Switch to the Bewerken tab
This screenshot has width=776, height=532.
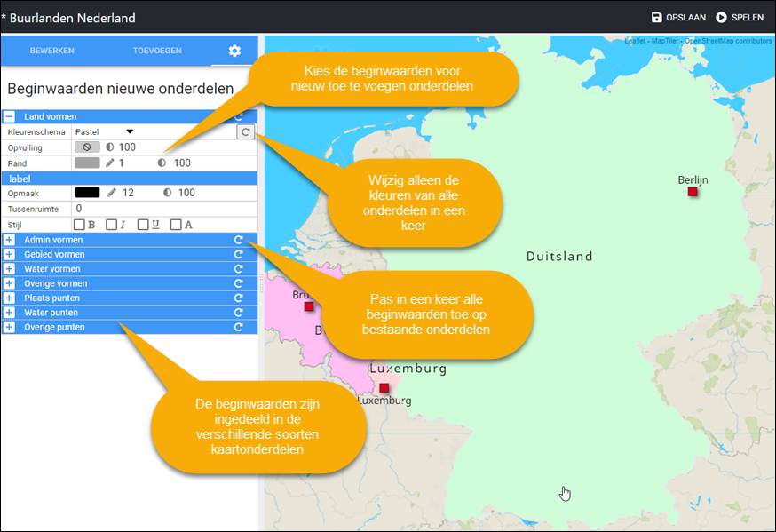[x=52, y=51]
